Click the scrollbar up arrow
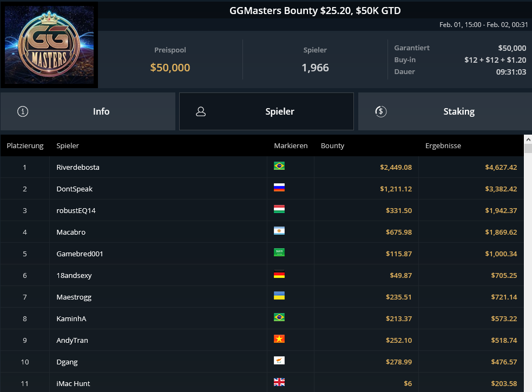 [x=528, y=139]
